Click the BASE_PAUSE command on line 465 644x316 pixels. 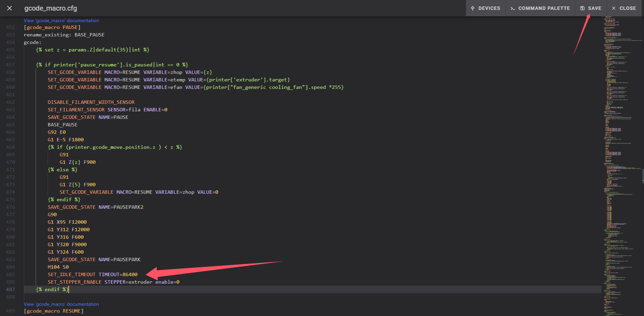pyautogui.click(x=63, y=125)
